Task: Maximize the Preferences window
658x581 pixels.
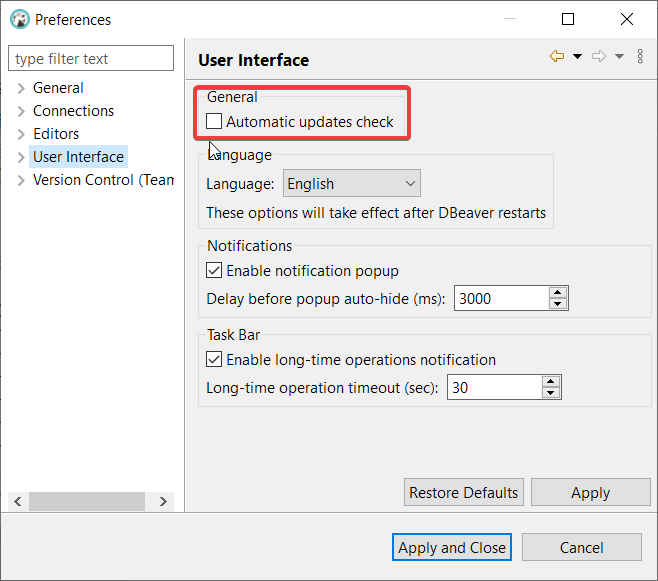Action: 568,19
